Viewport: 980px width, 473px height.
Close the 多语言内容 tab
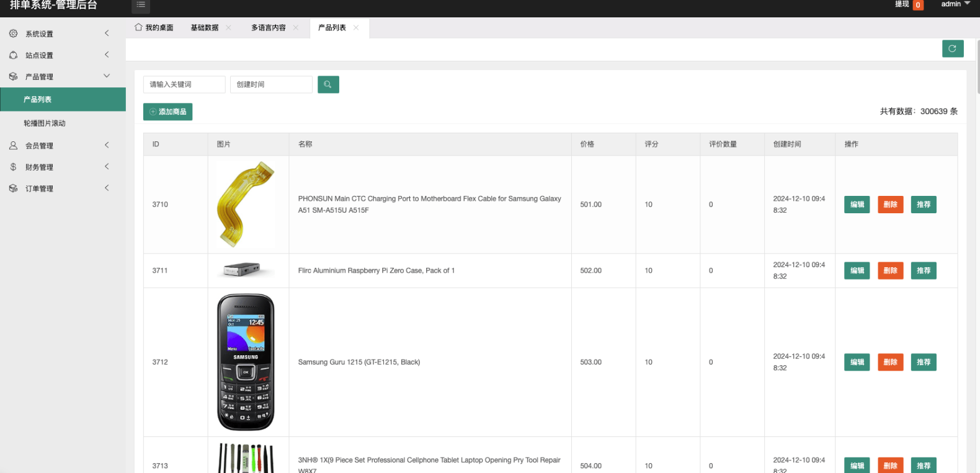[x=296, y=28]
